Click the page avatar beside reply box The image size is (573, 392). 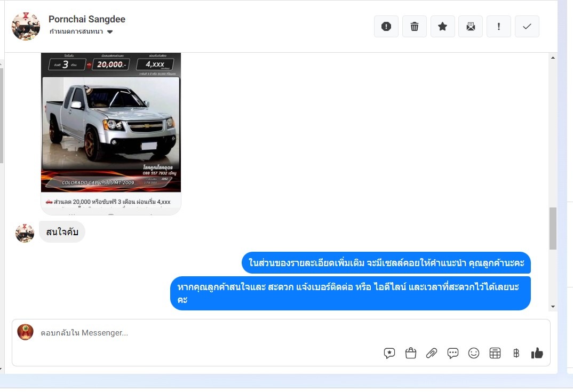point(25,332)
